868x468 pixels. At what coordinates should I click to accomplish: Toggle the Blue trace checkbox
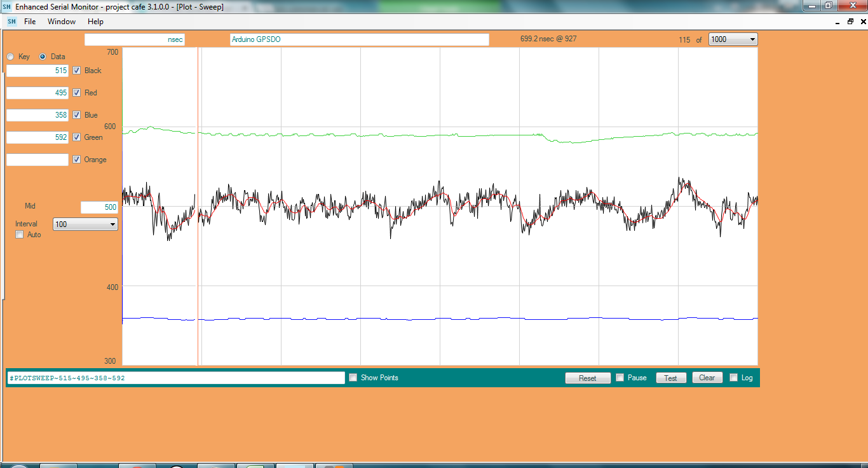coord(77,115)
